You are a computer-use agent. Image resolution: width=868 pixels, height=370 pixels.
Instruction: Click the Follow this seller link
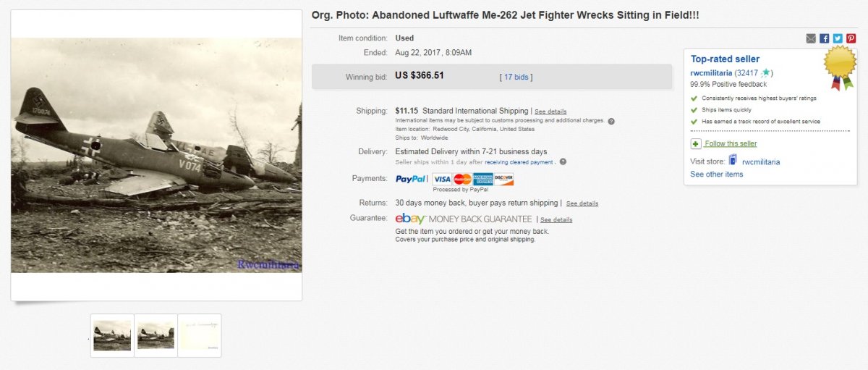[x=731, y=144]
